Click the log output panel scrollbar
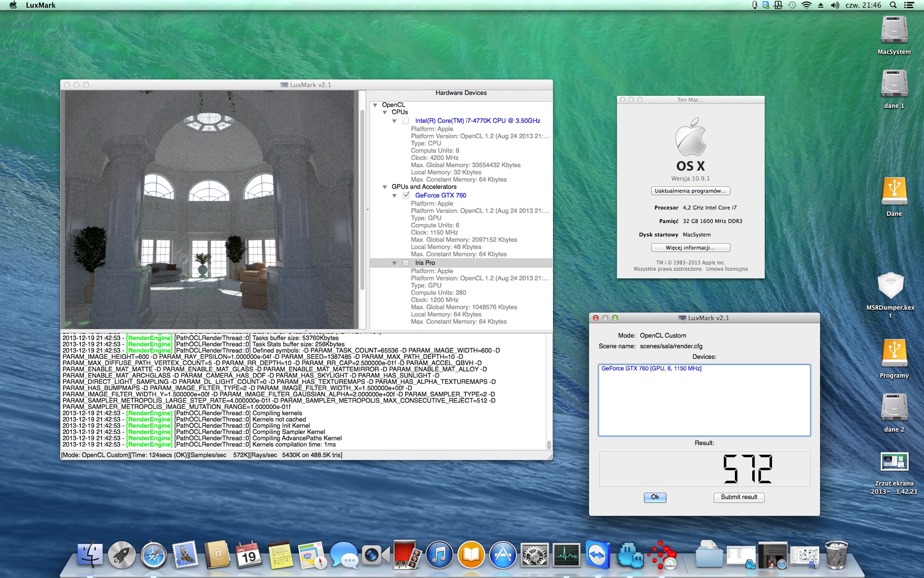Screen dimensions: 924x578 (549, 445)
